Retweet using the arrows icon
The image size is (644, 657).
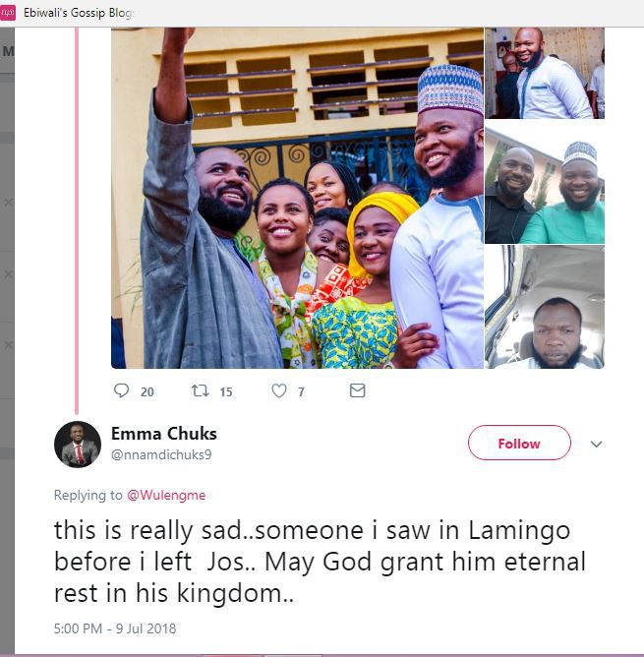point(201,390)
